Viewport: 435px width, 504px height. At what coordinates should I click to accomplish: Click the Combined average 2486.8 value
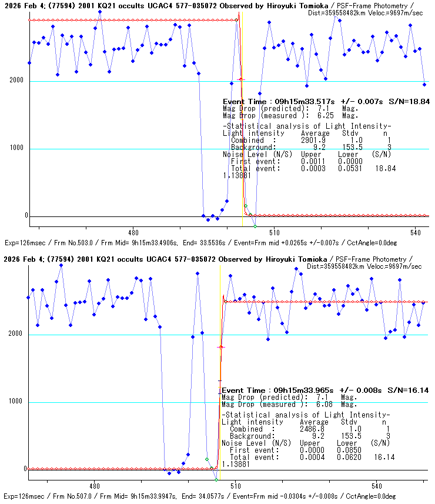[312, 429]
